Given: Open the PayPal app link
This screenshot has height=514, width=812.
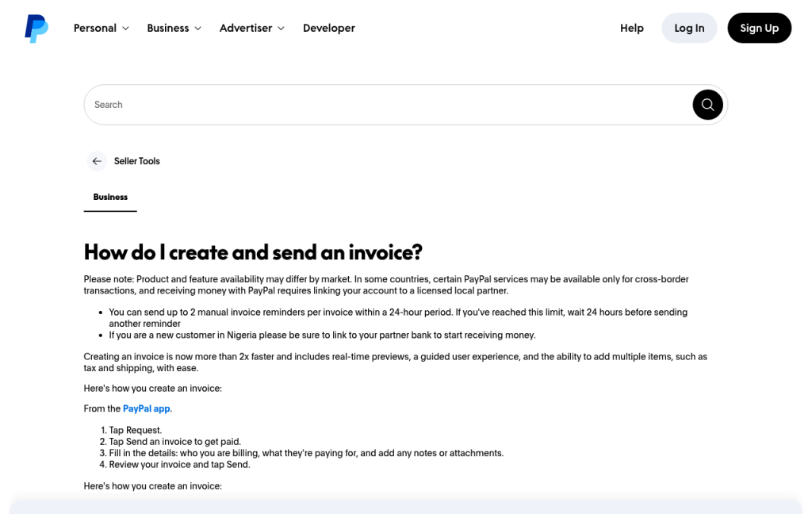Looking at the screenshot, I should pyautogui.click(x=147, y=409).
